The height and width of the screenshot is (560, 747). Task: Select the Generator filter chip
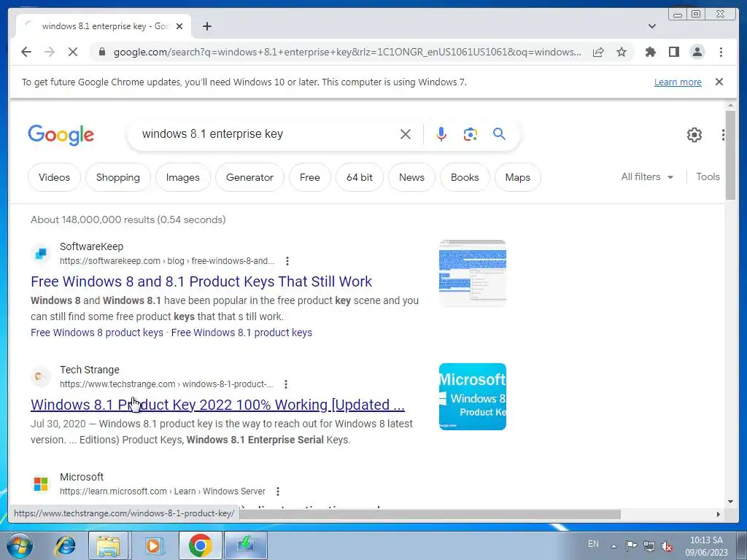[249, 177]
